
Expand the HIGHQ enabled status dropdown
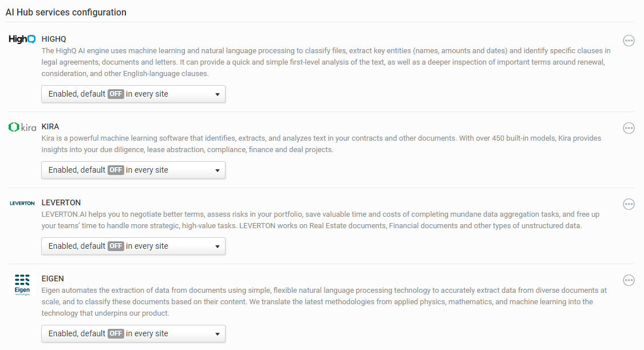[x=133, y=94]
